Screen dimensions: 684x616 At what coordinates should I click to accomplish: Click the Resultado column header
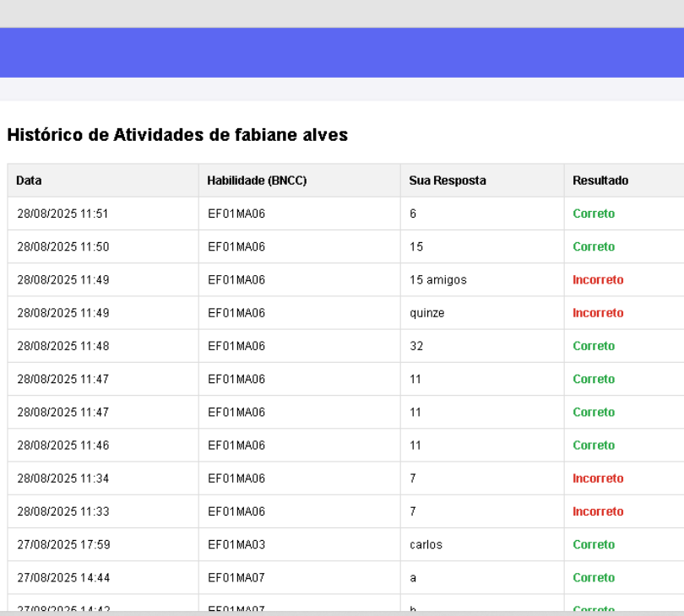pos(600,181)
